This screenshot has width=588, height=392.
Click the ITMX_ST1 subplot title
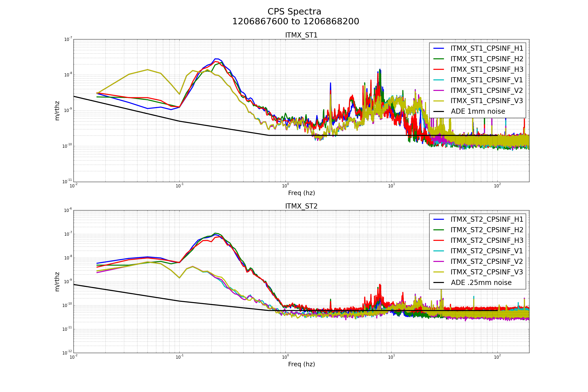point(301,35)
